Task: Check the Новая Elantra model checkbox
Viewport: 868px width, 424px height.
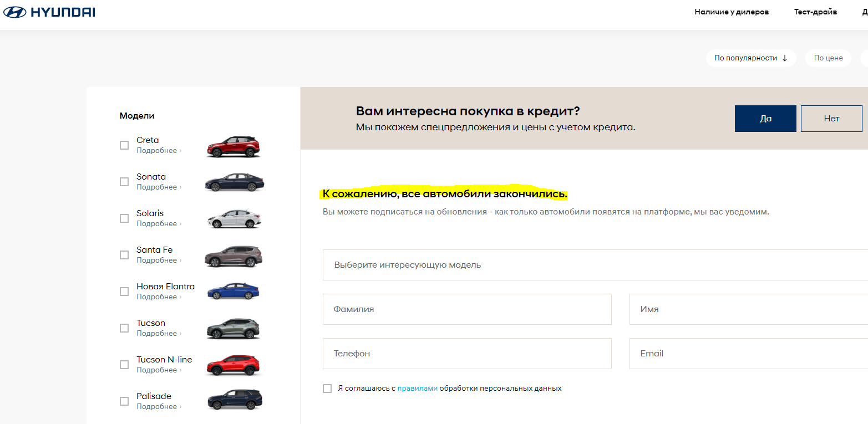Action: [124, 292]
